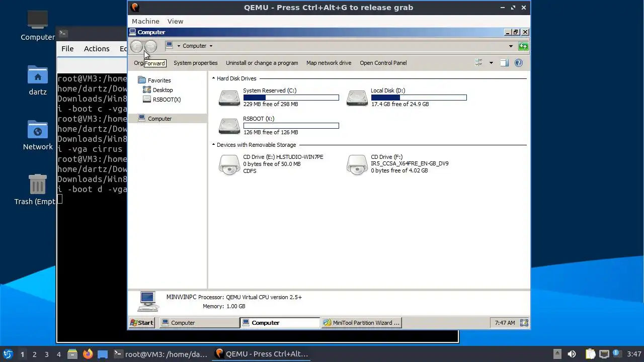Click the RSBOOT (X:) usage bar

coord(291,126)
